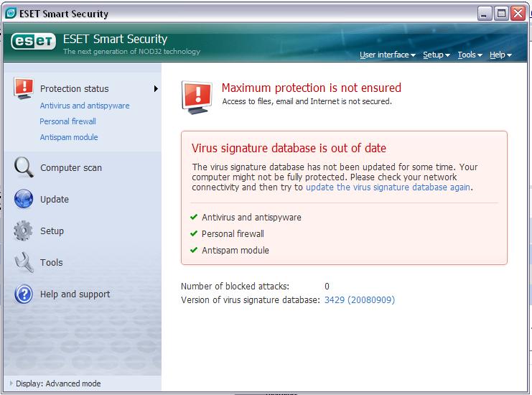Open the Tools dropdown in top bar
The height and width of the screenshot is (395, 532).
tap(470, 55)
